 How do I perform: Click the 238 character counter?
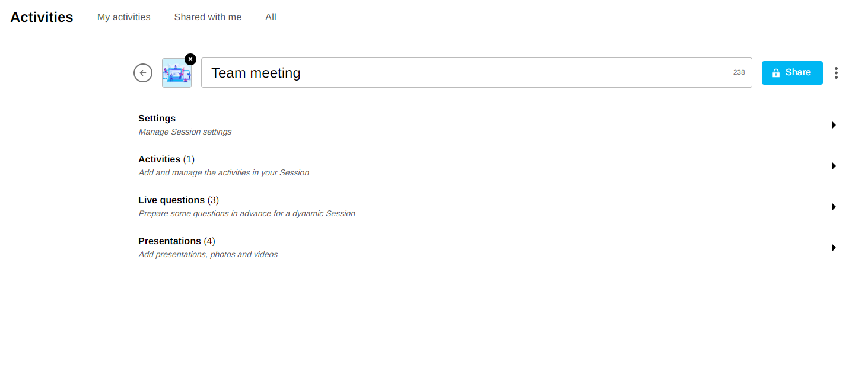click(739, 72)
